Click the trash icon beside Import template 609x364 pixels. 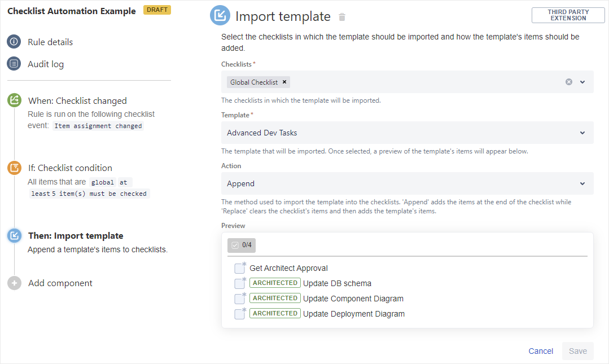[341, 17]
